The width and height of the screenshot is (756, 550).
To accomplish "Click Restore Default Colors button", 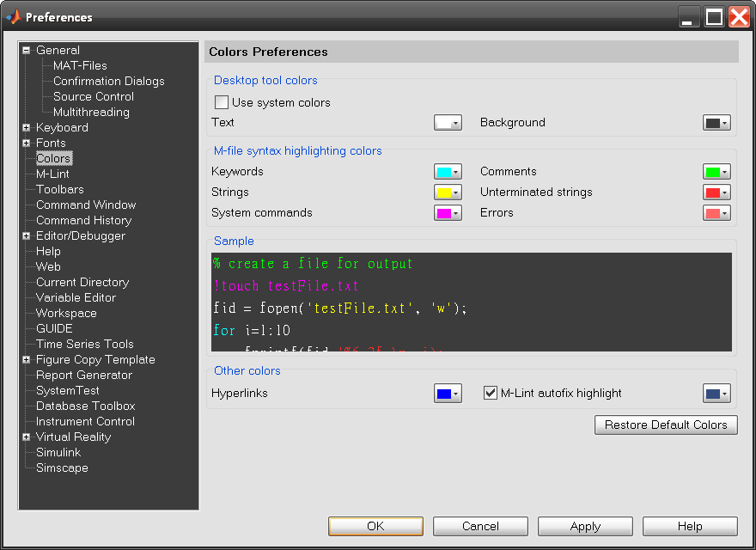I will pos(666,425).
